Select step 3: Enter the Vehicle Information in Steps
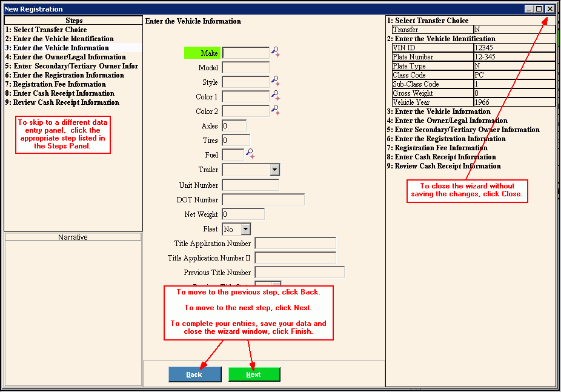Image resolution: width=561 pixels, height=392 pixels. [73, 48]
